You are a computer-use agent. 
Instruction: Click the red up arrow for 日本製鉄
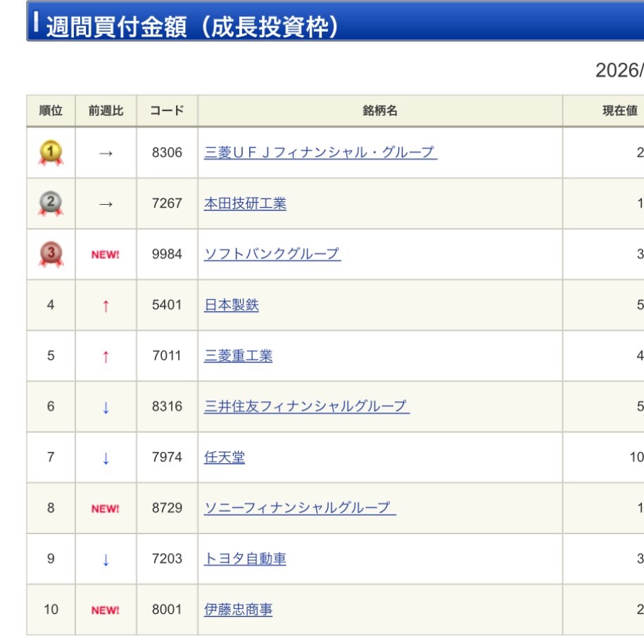click(x=106, y=305)
